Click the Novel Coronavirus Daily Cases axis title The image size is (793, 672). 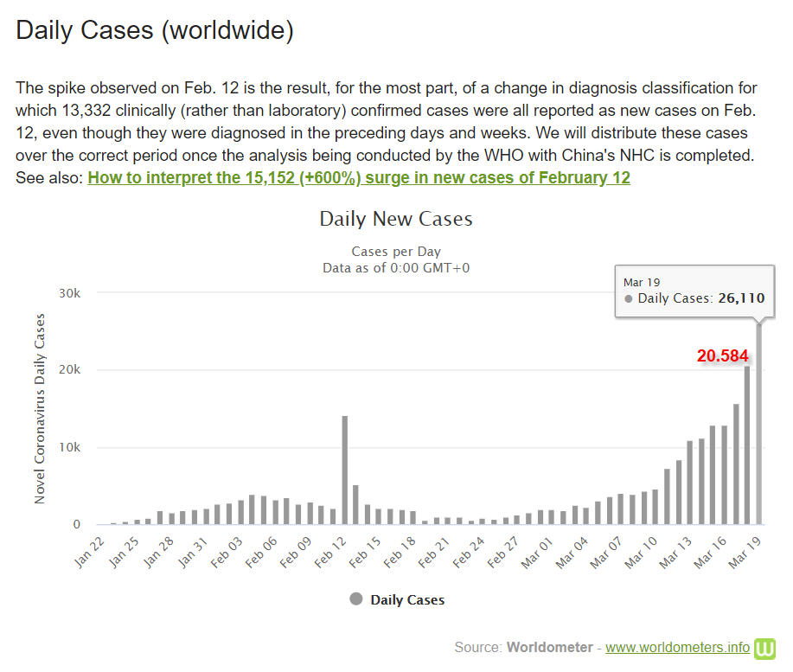[40, 408]
